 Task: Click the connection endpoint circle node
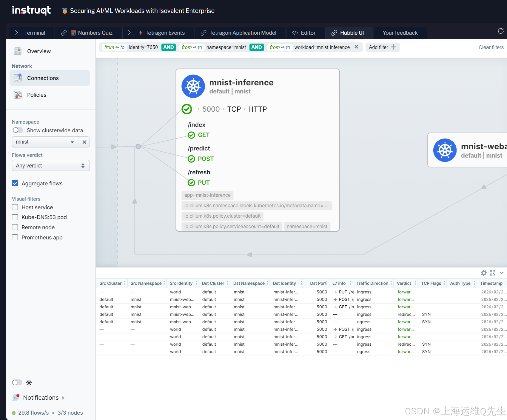coord(138,147)
